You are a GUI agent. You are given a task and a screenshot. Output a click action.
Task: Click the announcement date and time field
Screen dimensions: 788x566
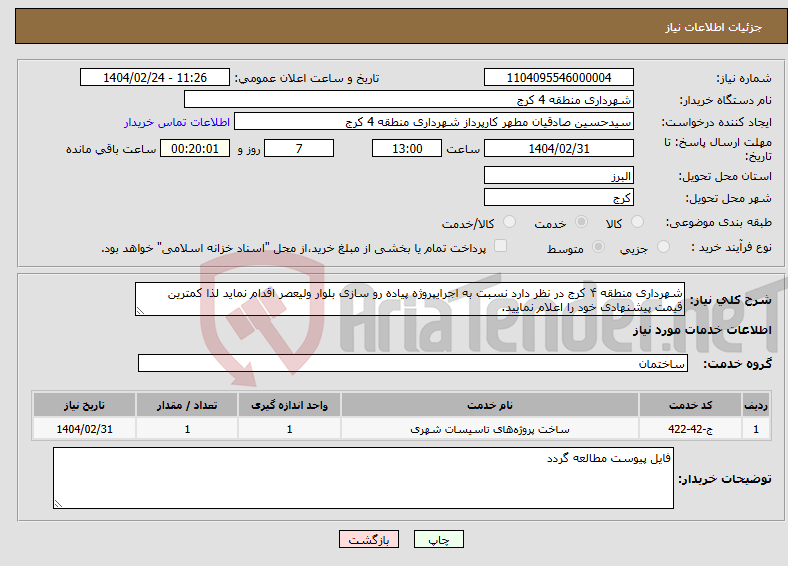tap(155, 77)
